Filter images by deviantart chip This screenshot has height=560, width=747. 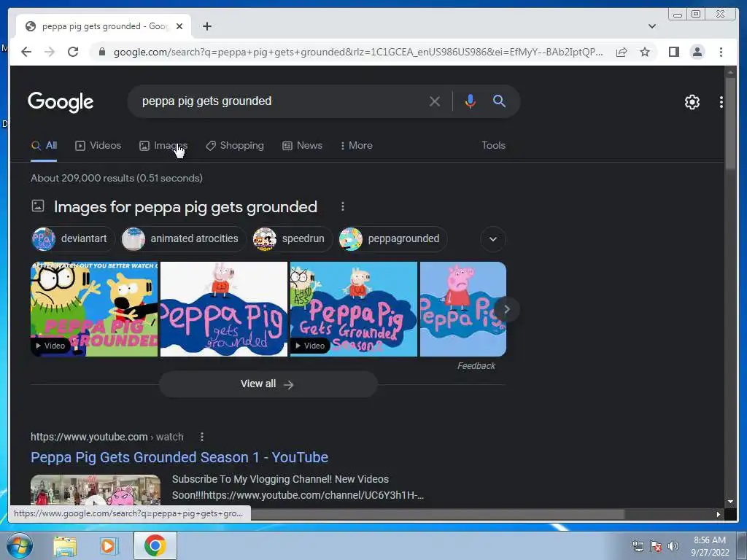[73, 238]
